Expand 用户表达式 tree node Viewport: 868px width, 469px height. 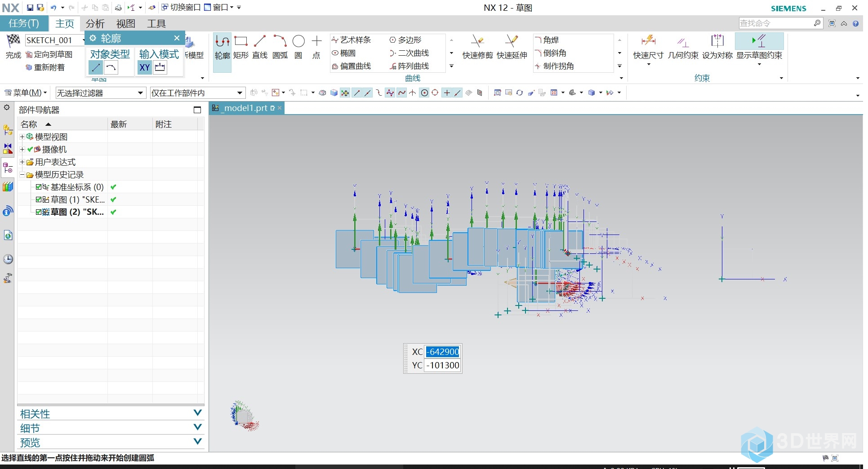click(22, 162)
